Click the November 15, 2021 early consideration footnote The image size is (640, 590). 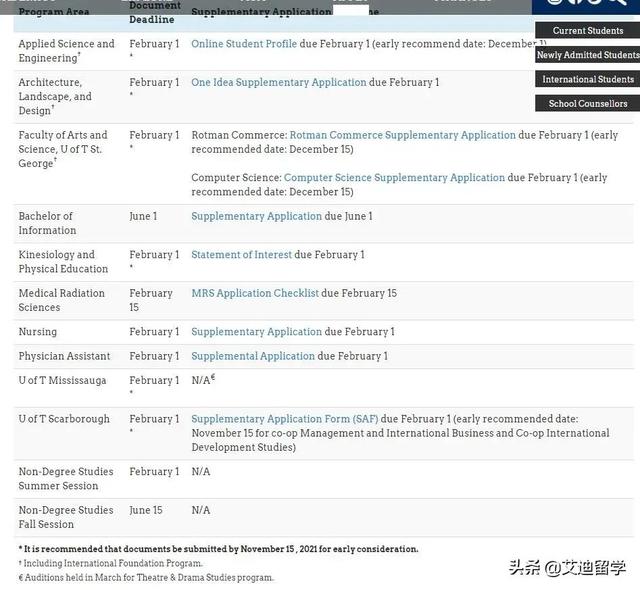tap(218, 549)
